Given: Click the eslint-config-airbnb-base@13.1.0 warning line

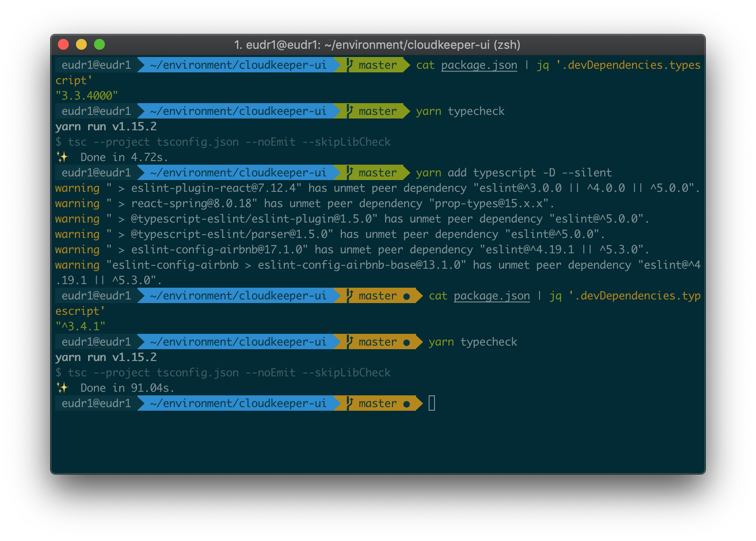Looking at the screenshot, I should [378, 272].
